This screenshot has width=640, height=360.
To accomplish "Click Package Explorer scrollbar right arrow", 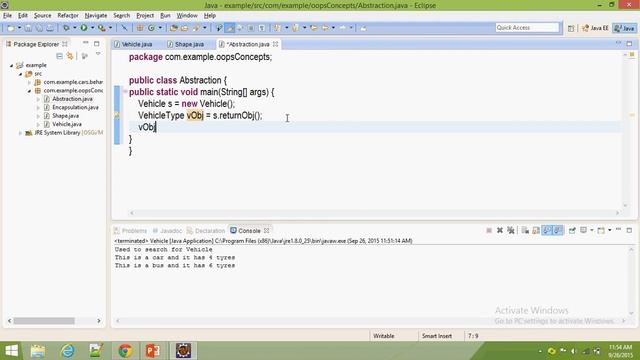I will 99,321.
